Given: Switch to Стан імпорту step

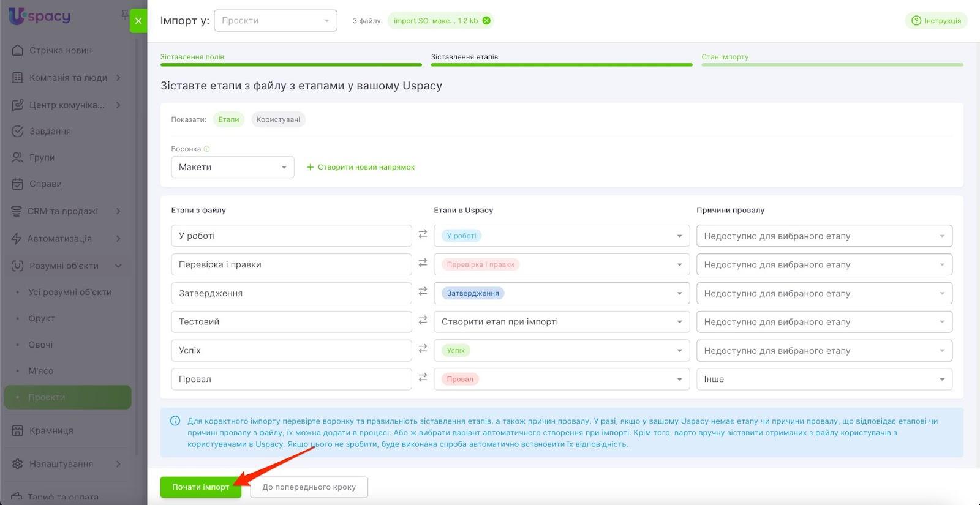Looking at the screenshot, I should (x=725, y=57).
